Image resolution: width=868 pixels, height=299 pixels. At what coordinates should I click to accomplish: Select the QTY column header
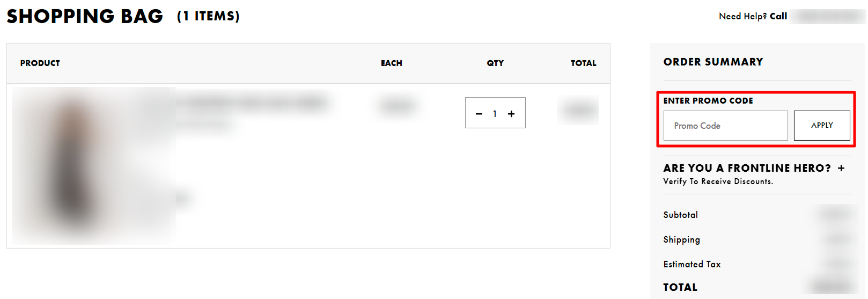(495, 63)
